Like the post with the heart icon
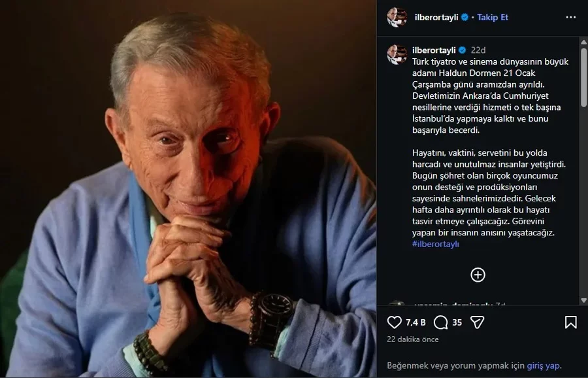The image size is (588, 378). pyautogui.click(x=395, y=322)
